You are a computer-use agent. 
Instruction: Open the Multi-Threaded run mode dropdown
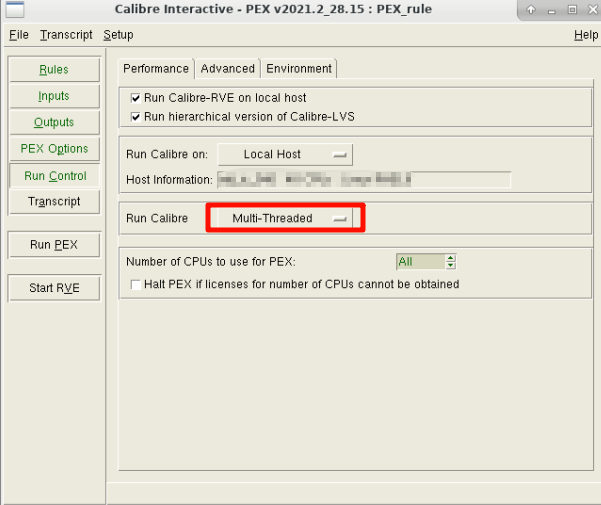(285, 218)
